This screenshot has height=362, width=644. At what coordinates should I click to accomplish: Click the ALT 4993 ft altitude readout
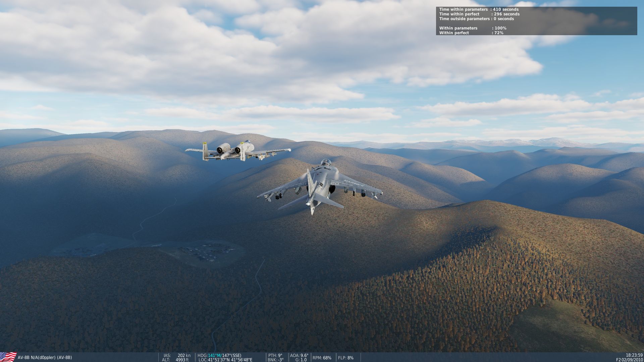[x=175, y=360]
